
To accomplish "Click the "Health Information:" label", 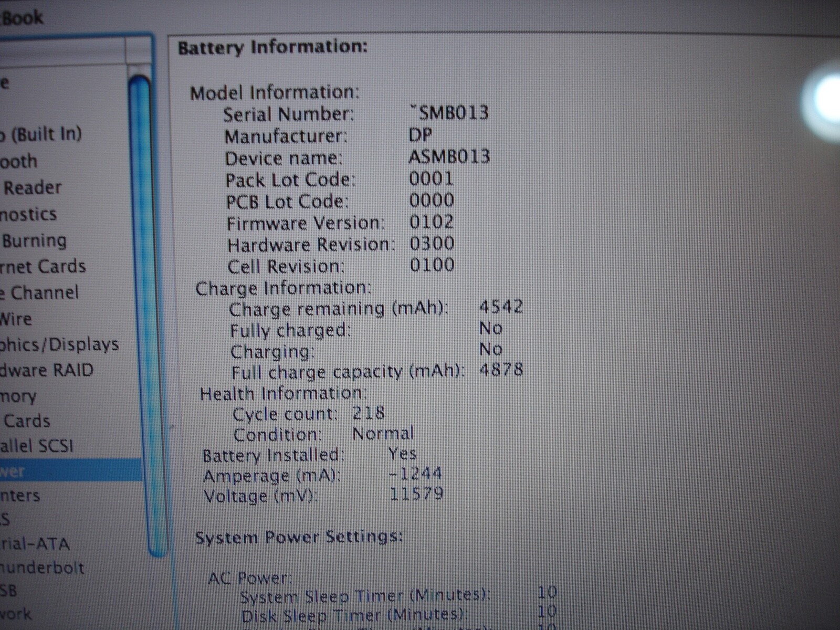I will [x=285, y=393].
